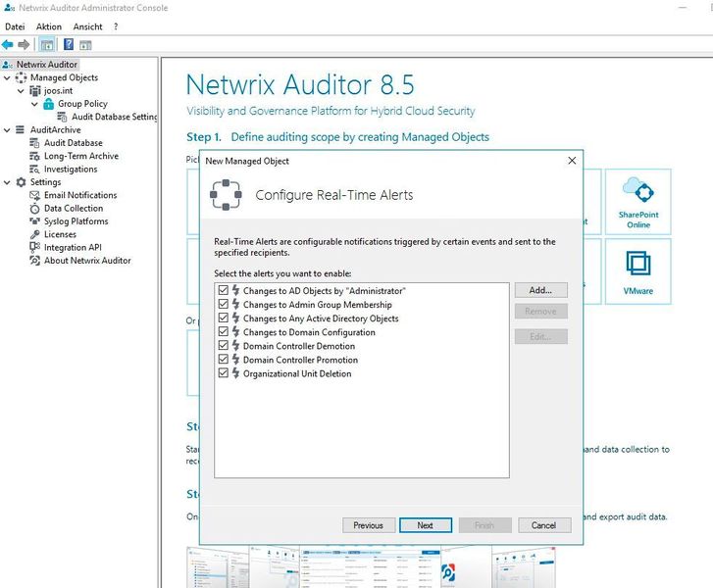This screenshot has width=713, height=588.
Task: Click the SharePoint Online tile icon
Action: point(637,190)
